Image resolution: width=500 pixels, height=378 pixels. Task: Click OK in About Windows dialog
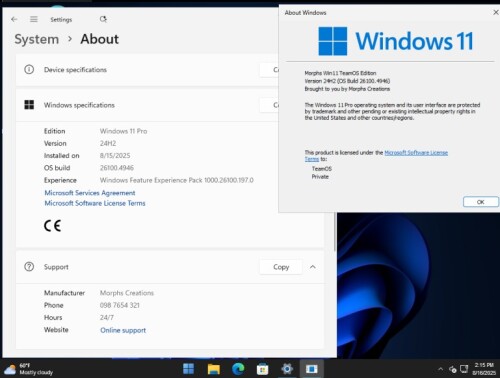[480, 202]
